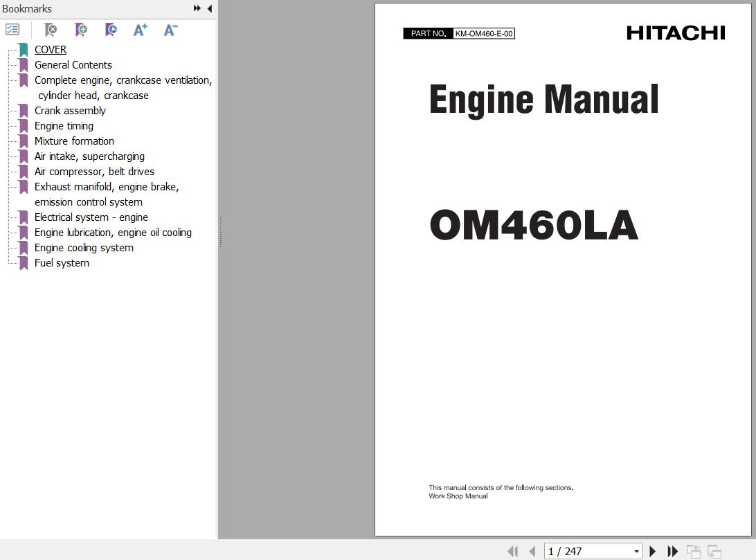Open the Air intake, supercharging bookmark

pos(90,156)
